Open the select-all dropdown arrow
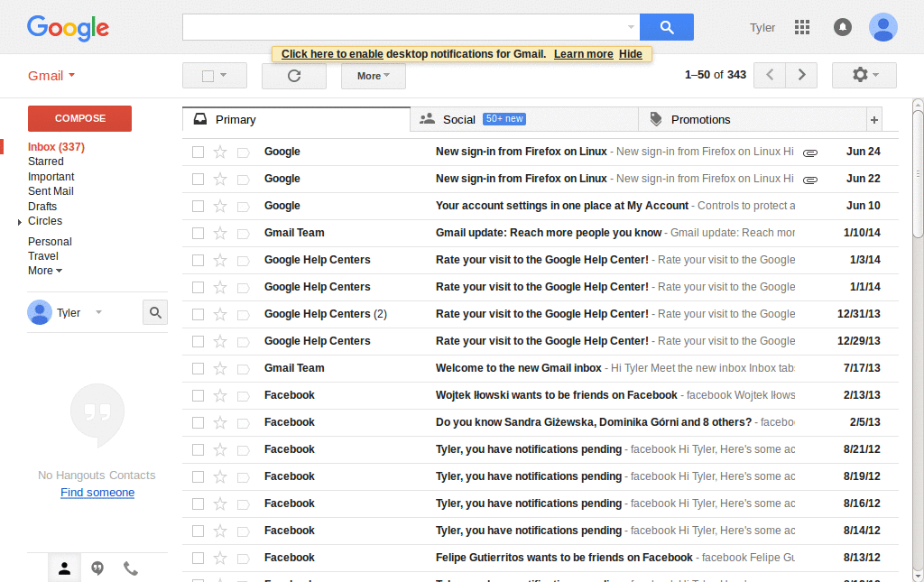Viewport: 924px width, 582px height. coord(224,76)
